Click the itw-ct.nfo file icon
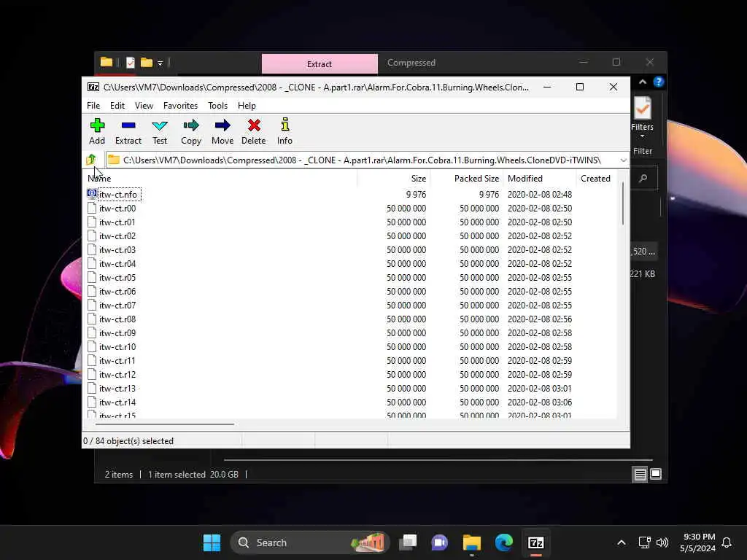 (92, 194)
